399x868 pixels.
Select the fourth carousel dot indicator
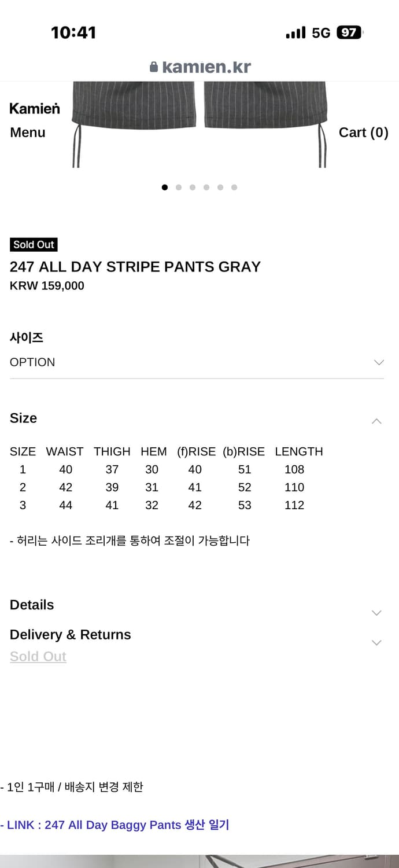tap(206, 187)
